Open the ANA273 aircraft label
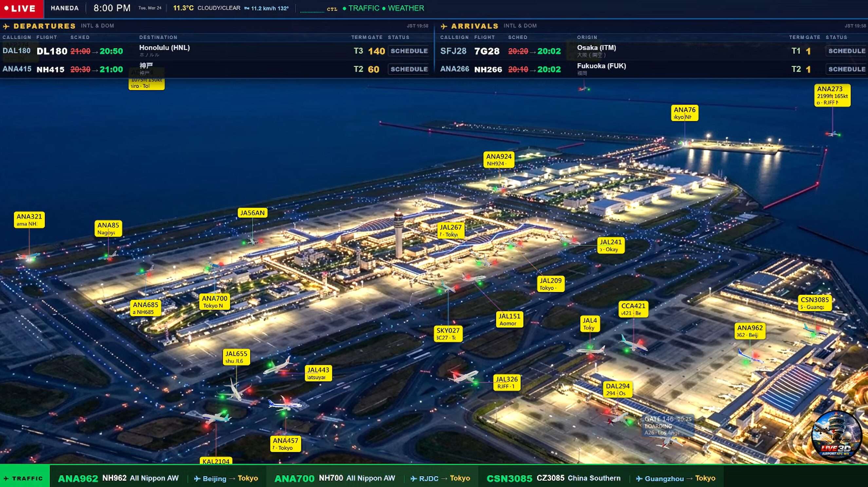Viewport: 868px width, 487px height. (x=832, y=95)
